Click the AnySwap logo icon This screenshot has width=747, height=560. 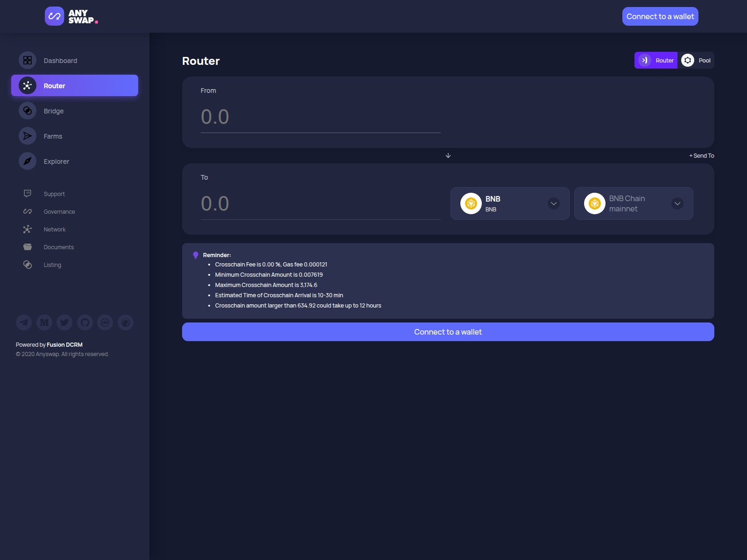coord(55,16)
